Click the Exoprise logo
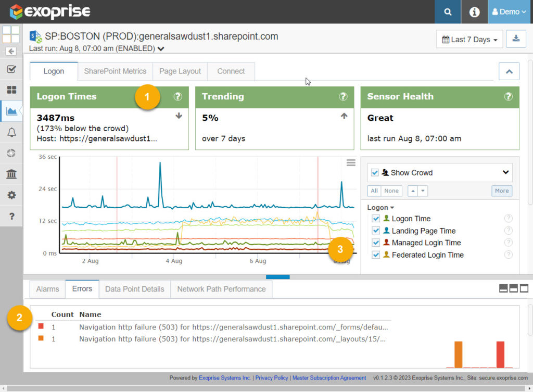This screenshot has width=533, height=392. tap(49, 11)
